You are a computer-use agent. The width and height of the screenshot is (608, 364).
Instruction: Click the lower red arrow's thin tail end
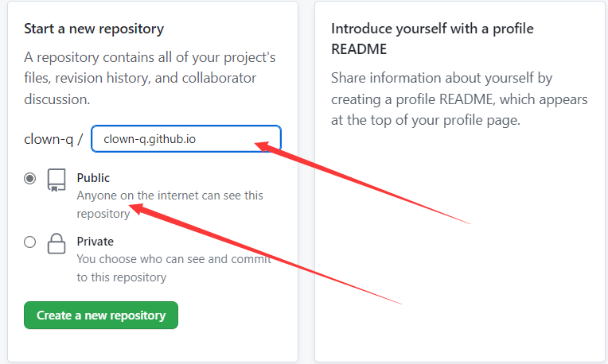[x=400, y=304]
